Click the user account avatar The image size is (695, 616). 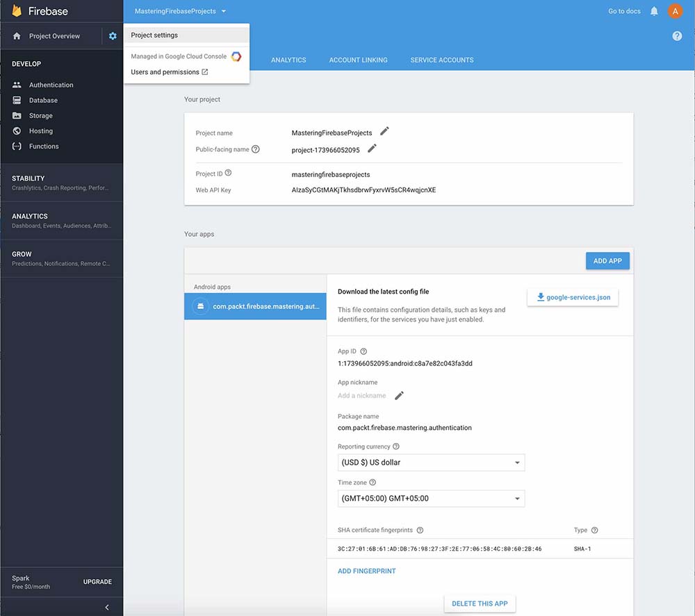676,11
